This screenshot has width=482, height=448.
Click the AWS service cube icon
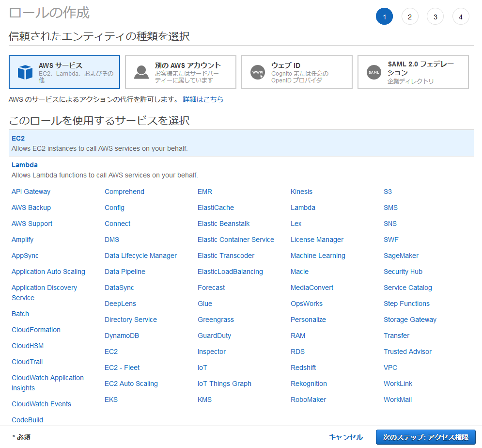[25, 72]
